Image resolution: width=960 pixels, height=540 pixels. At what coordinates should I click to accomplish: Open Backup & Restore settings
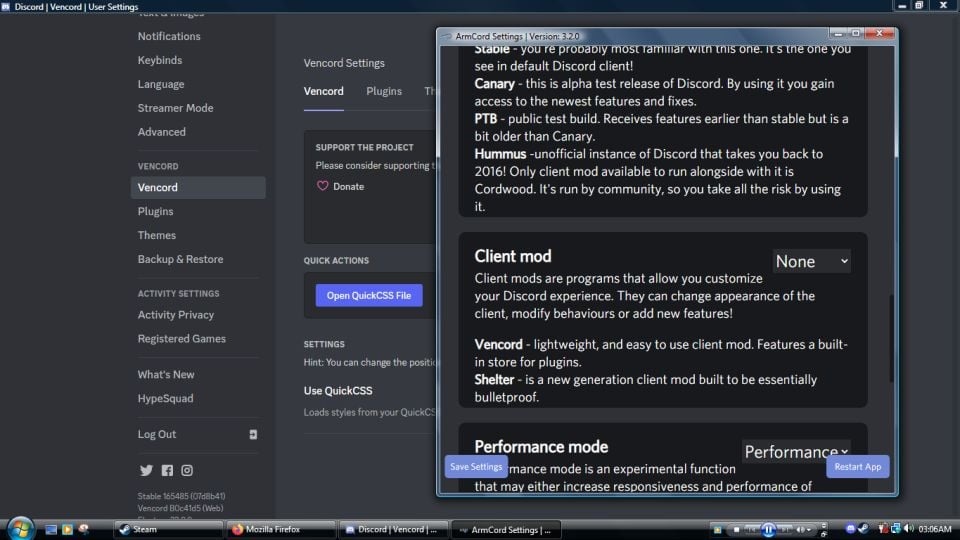click(180, 259)
